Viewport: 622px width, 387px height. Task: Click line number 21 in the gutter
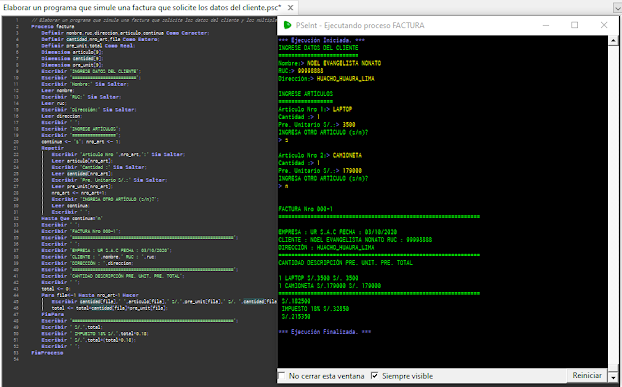click(16, 148)
